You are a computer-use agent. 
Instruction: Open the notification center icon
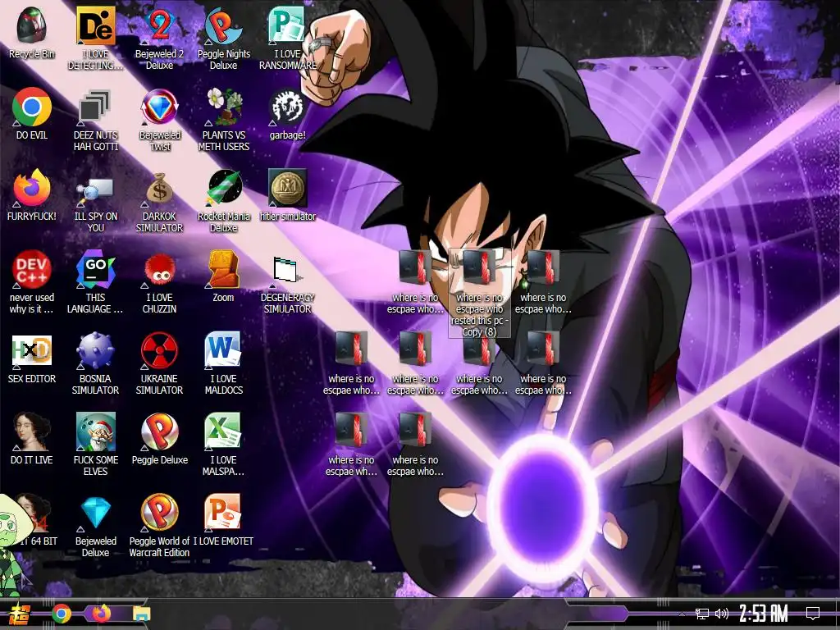813,613
